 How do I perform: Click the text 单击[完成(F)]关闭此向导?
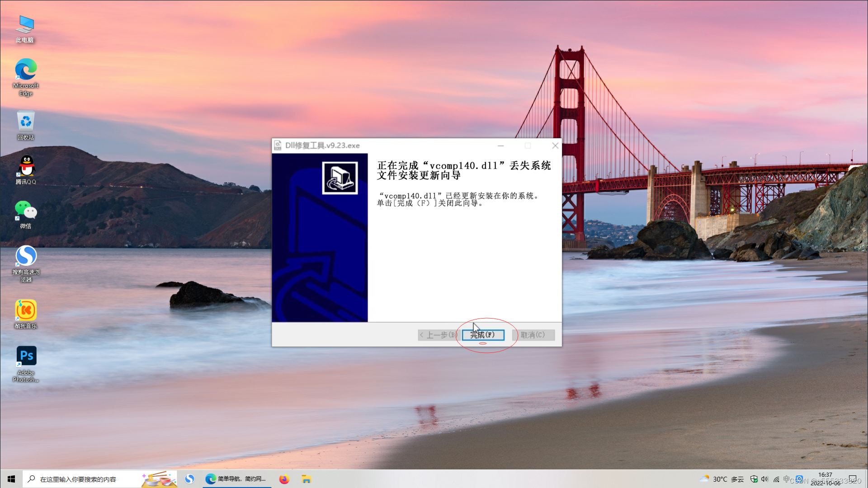pyautogui.click(x=431, y=203)
